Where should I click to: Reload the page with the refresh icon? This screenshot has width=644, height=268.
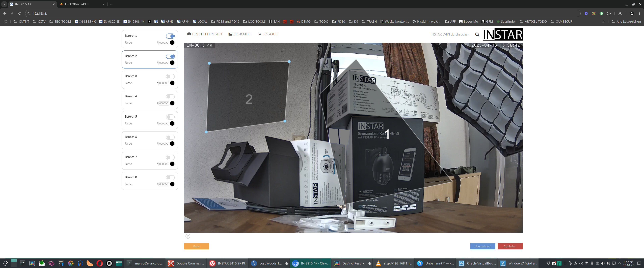click(x=20, y=14)
